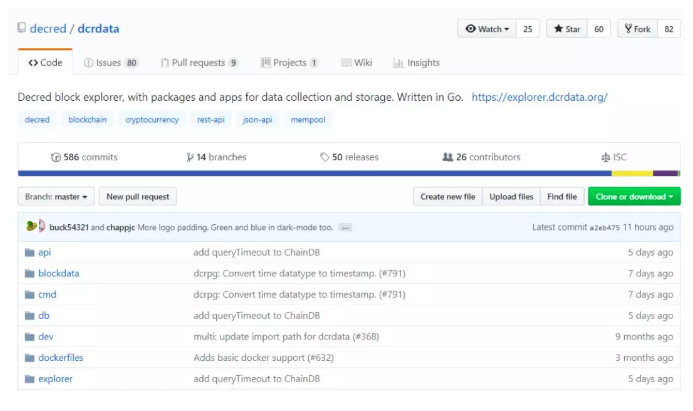This screenshot has width=693, height=411.
Task: Click the cmd folder icon
Action: coord(30,295)
